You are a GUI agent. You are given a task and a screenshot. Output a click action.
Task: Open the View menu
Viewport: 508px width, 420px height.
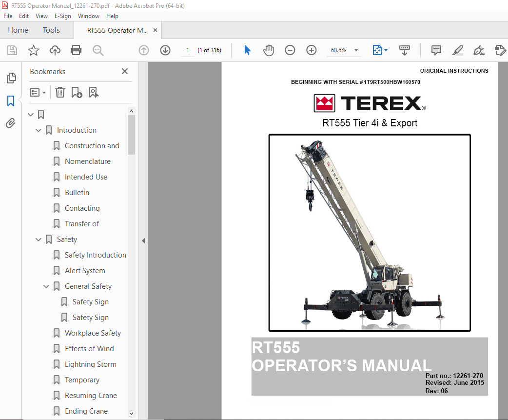coord(41,16)
